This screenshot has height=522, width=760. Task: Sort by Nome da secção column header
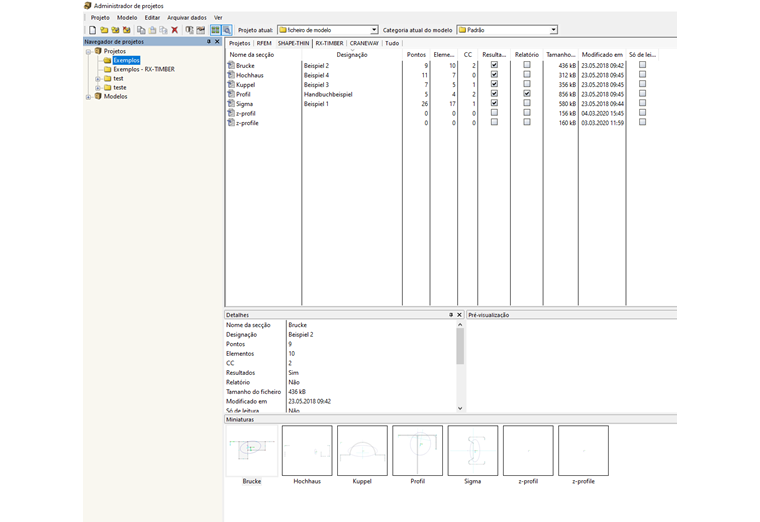pyautogui.click(x=264, y=55)
